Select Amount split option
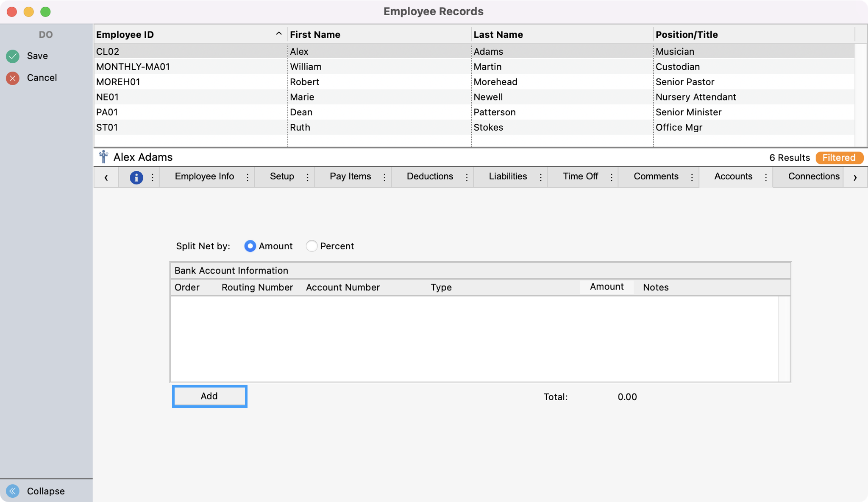Image resolution: width=868 pixels, height=502 pixels. tap(250, 246)
